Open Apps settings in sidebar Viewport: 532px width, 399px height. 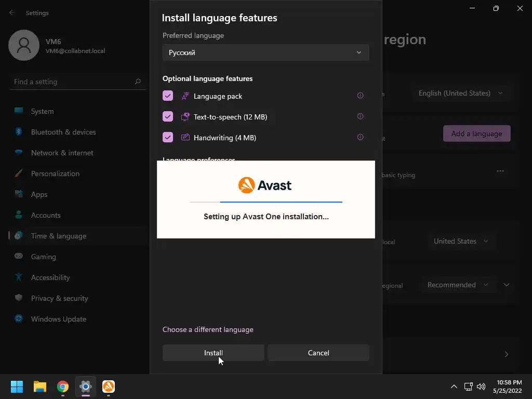pyautogui.click(x=78, y=194)
